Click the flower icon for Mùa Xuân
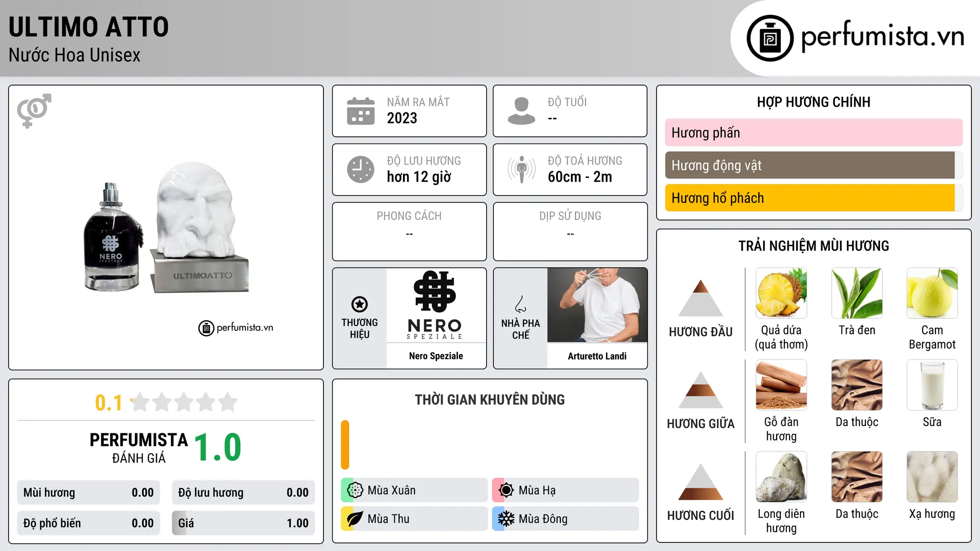Screen dimensions: 980x551 [355, 490]
